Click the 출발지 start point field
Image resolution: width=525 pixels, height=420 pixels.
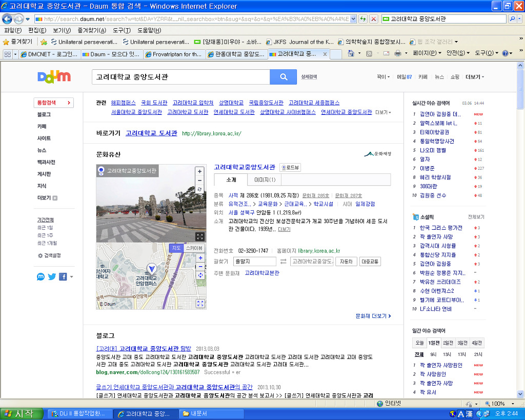pos(255,262)
